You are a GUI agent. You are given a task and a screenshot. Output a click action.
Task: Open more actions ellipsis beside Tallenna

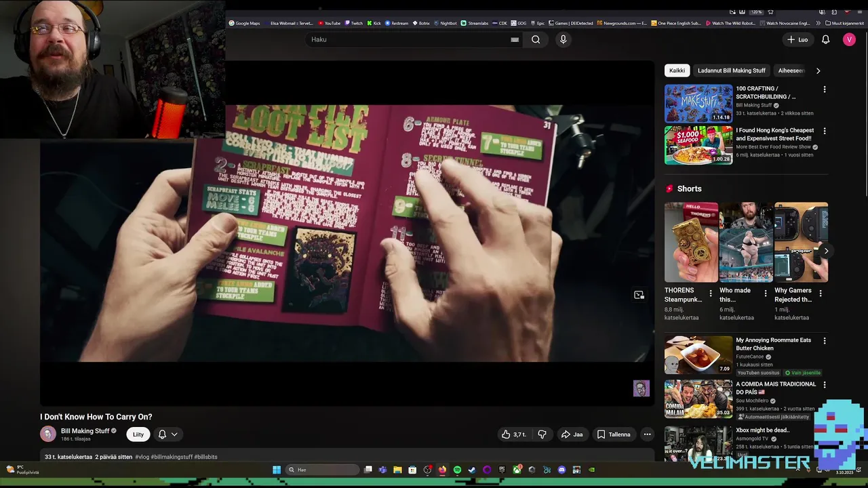tap(647, 434)
